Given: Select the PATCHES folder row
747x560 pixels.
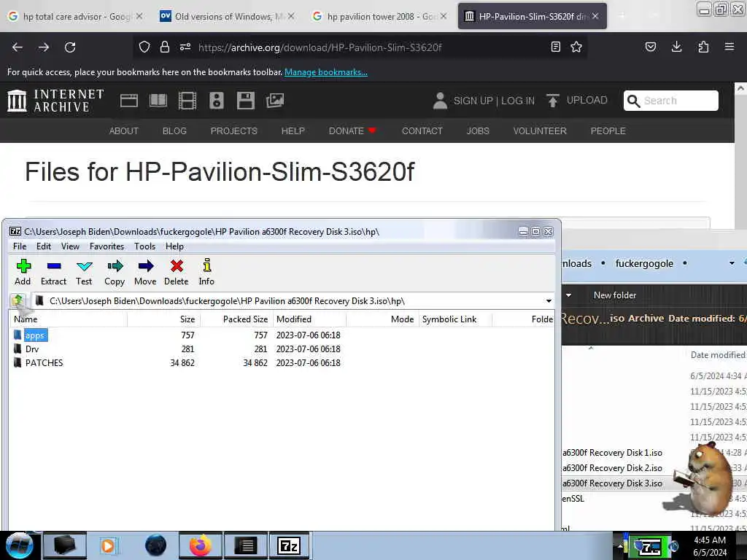Looking at the screenshot, I should 281,363.
